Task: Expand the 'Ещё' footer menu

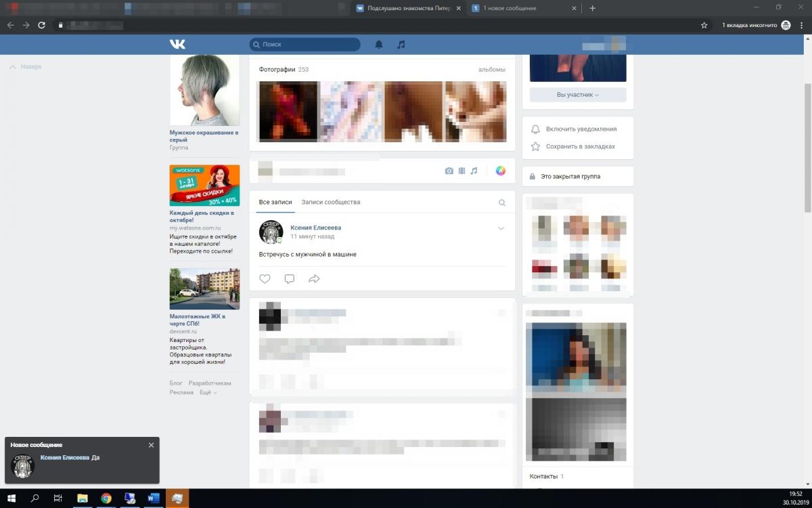Action: [x=208, y=392]
